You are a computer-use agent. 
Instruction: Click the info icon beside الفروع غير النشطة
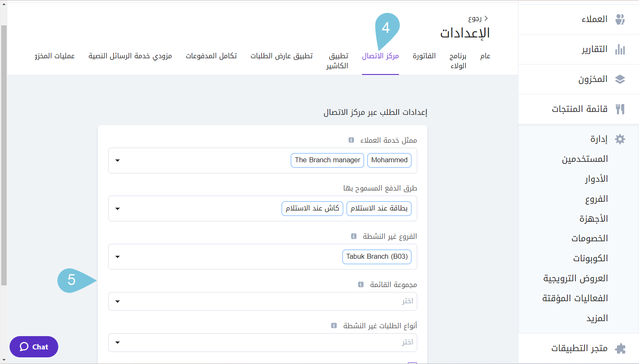tap(354, 236)
